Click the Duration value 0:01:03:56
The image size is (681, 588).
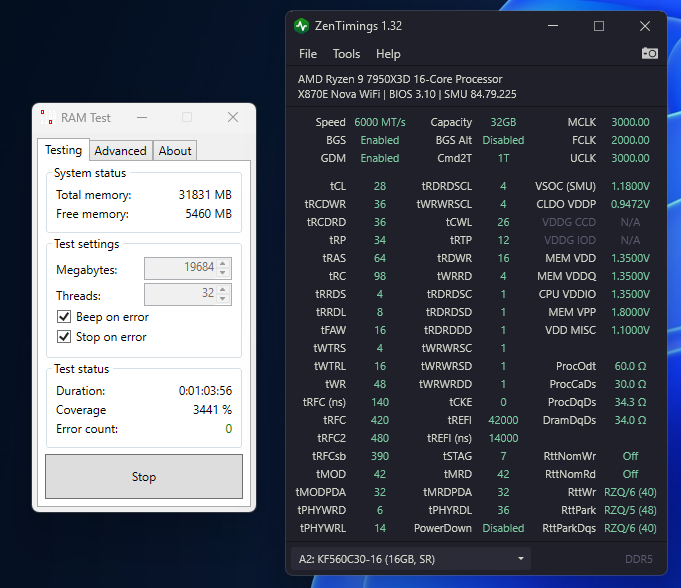coord(205,391)
